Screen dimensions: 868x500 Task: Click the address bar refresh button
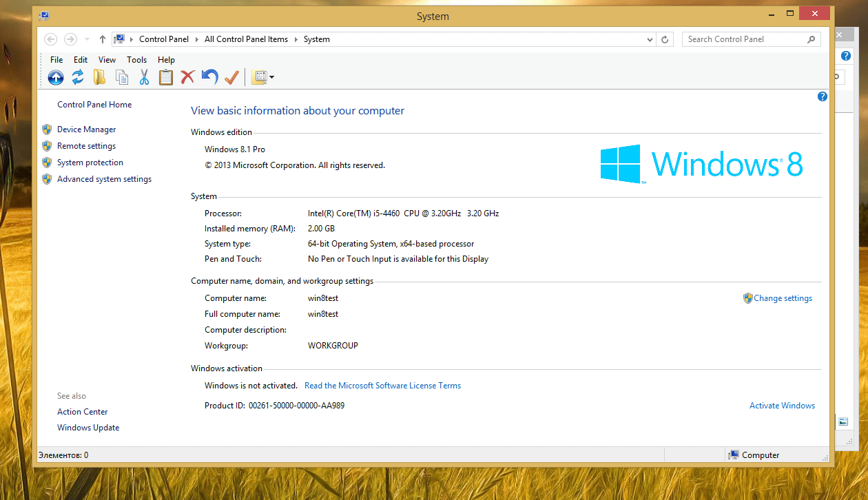coord(665,40)
